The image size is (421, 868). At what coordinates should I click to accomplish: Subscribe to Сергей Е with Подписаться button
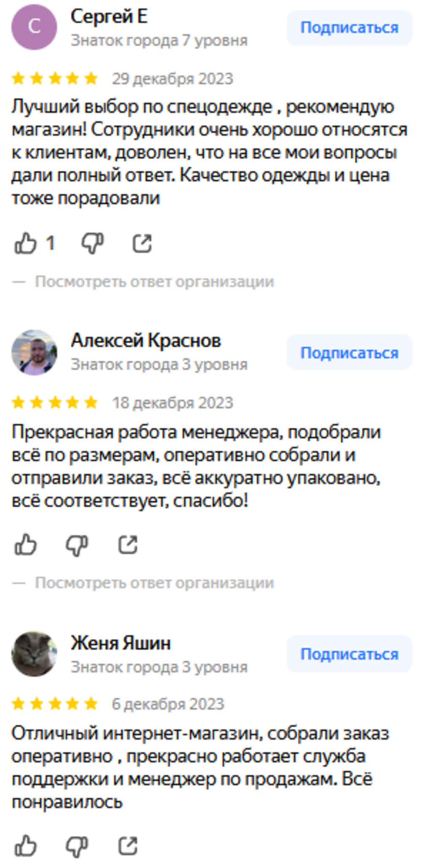(x=349, y=28)
